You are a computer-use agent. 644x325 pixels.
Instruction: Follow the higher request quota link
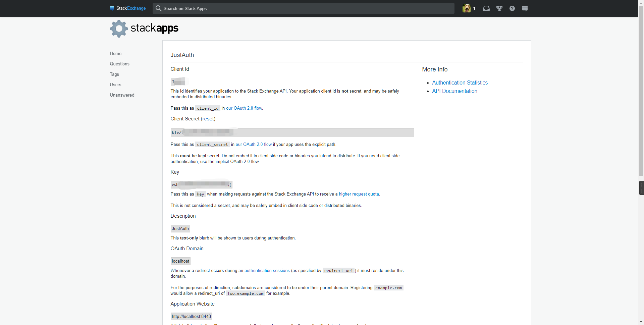point(359,194)
